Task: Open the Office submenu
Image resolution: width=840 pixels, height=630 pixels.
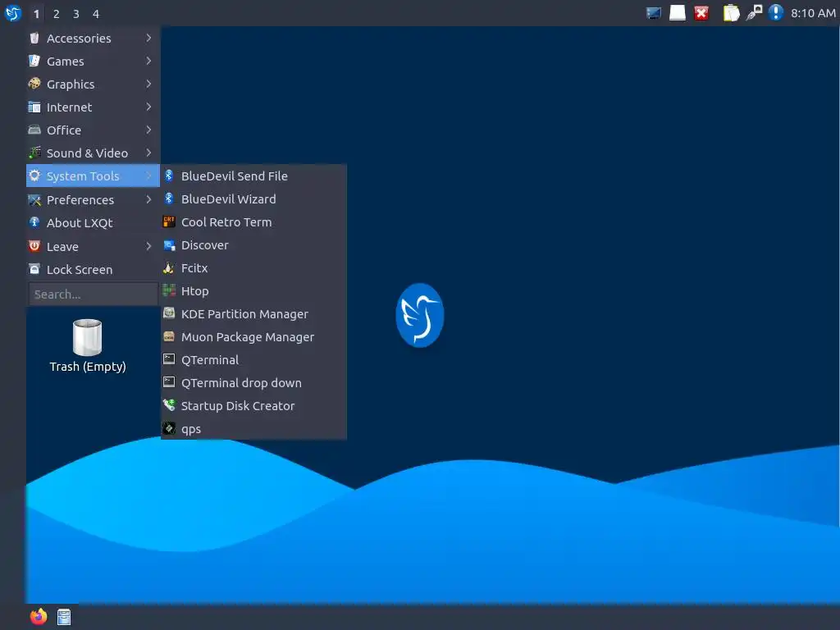Action: pyautogui.click(x=93, y=130)
